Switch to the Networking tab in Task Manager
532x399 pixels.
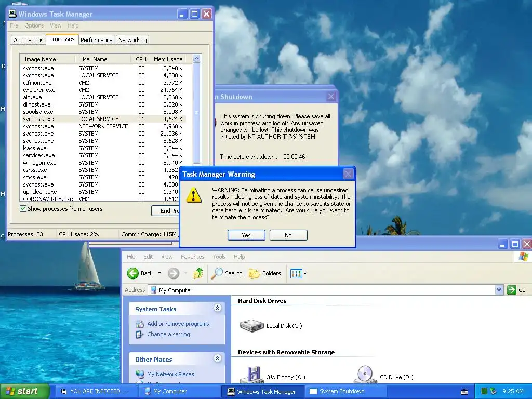132,39
